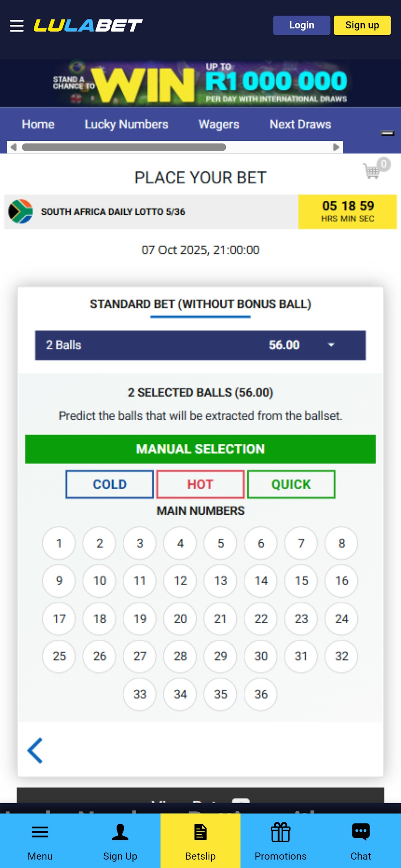Click the WIN R1 000 000 banner
401x868 pixels.
(x=200, y=83)
